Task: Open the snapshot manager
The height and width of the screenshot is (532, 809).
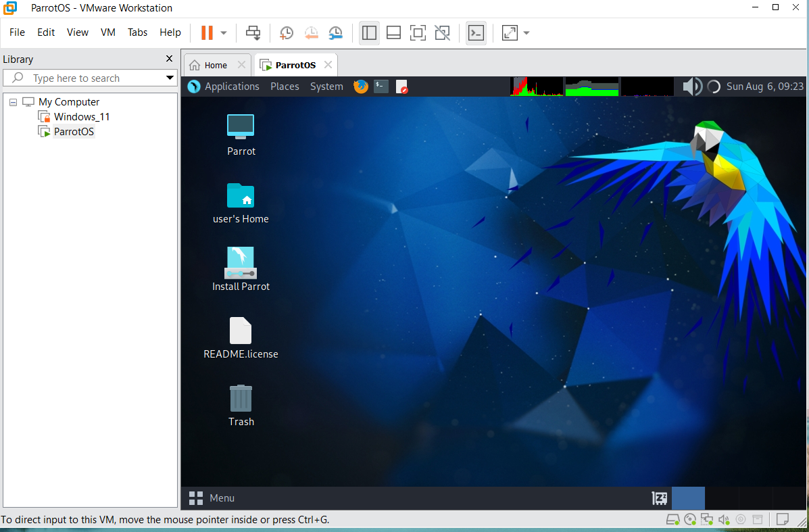Action: (335, 32)
